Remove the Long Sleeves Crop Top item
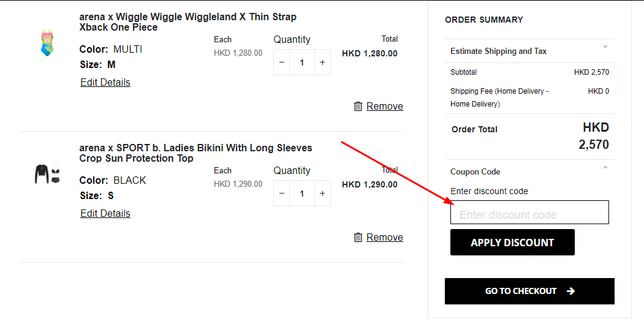 [x=384, y=238]
